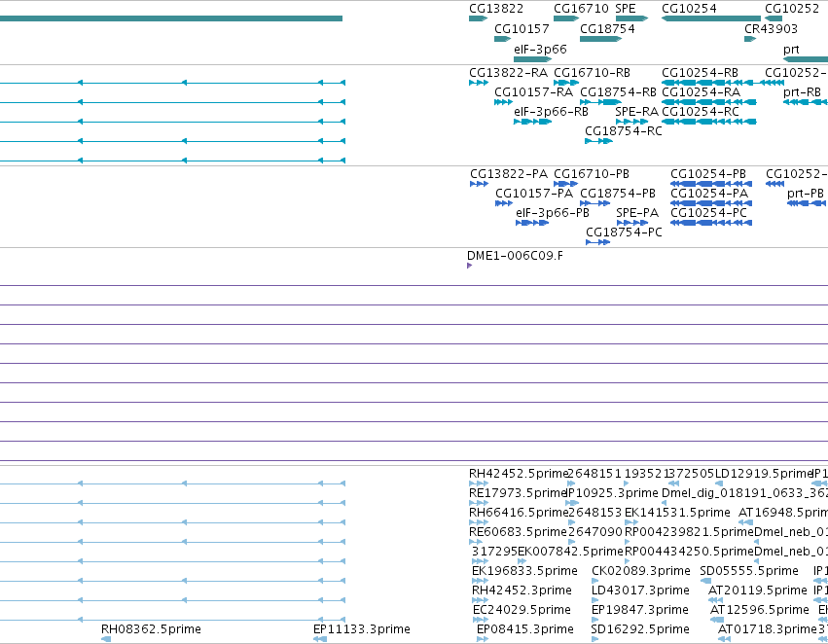
Task: Click transcript CG13822-RA
Action: [x=479, y=83]
